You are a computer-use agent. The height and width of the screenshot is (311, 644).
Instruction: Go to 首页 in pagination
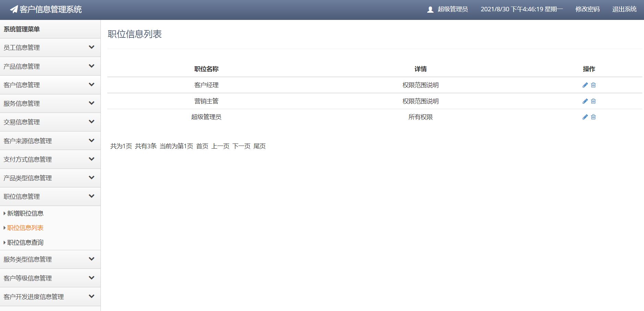click(x=202, y=146)
